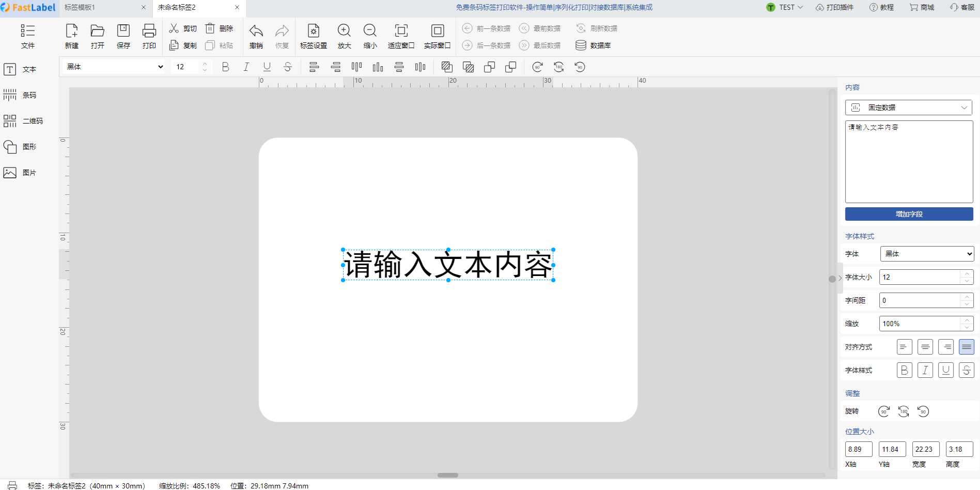This screenshot has height=490, width=980.
Task: Select the 图形 shape tool
Action: [21, 147]
